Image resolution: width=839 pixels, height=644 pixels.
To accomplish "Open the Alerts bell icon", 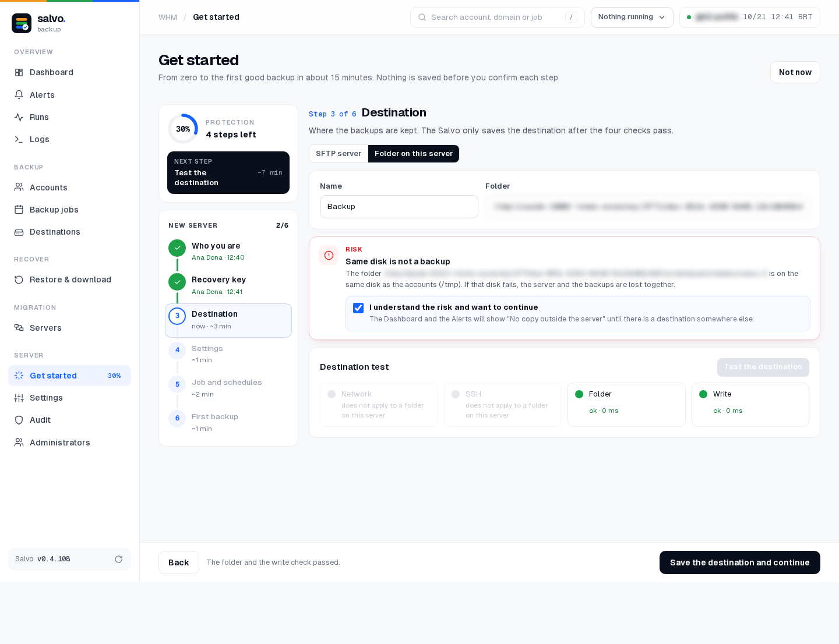I will coord(19,95).
